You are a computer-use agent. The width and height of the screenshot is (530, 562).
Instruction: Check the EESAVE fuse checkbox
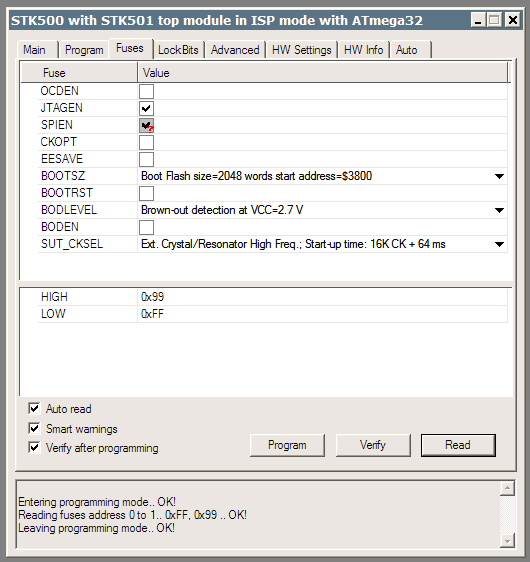[x=146, y=159]
